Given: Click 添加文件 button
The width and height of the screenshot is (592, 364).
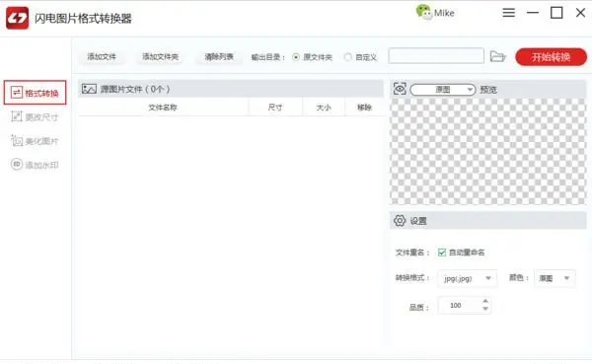Looking at the screenshot, I should click(102, 56).
